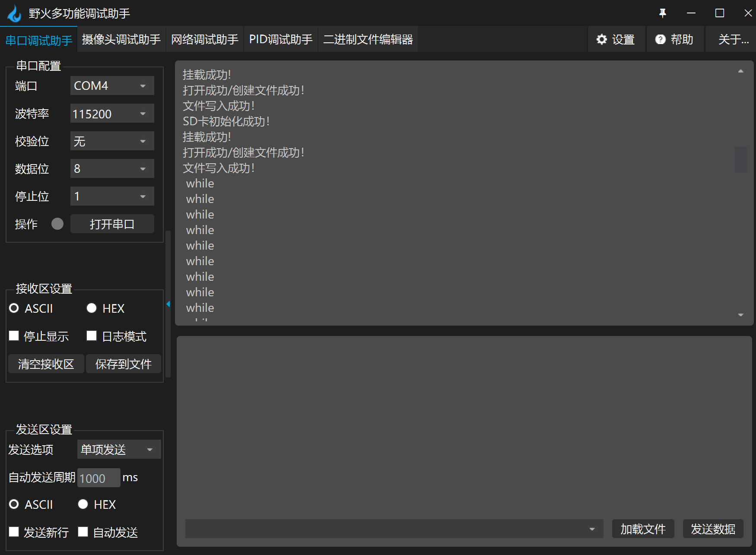The width and height of the screenshot is (756, 555).
Task: Click the 串口配置 group title
Action: pos(38,66)
